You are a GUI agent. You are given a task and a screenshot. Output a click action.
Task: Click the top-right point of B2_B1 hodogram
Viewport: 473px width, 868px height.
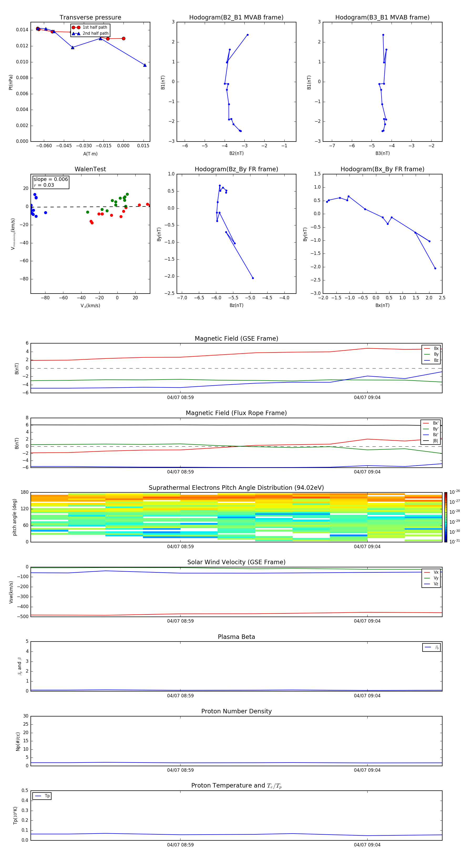[248, 35]
